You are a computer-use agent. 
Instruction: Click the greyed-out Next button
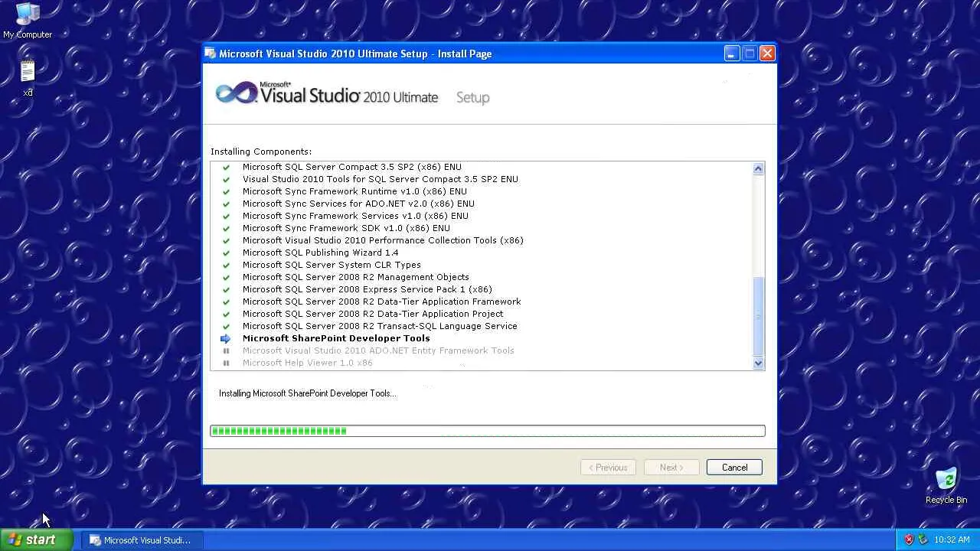671,468
